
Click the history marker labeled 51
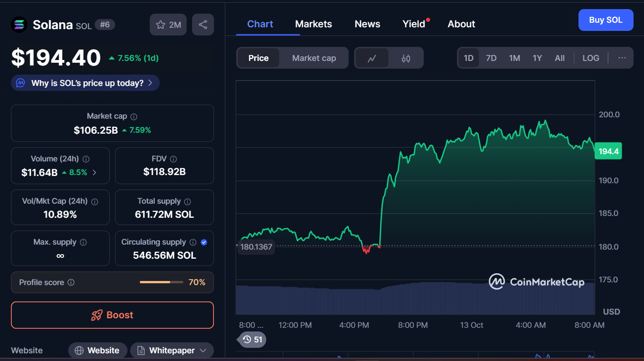(x=253, y=339)
